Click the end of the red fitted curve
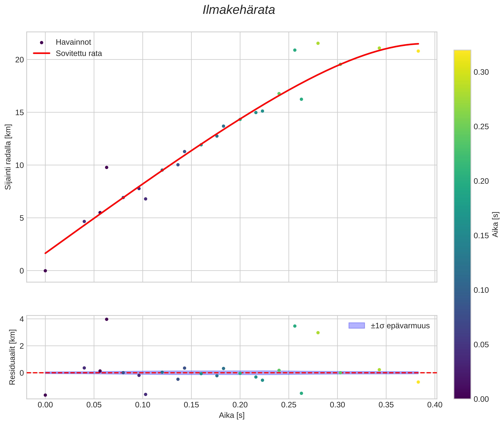The width and height of the screenshot is (504, 424). click(418, 44)
